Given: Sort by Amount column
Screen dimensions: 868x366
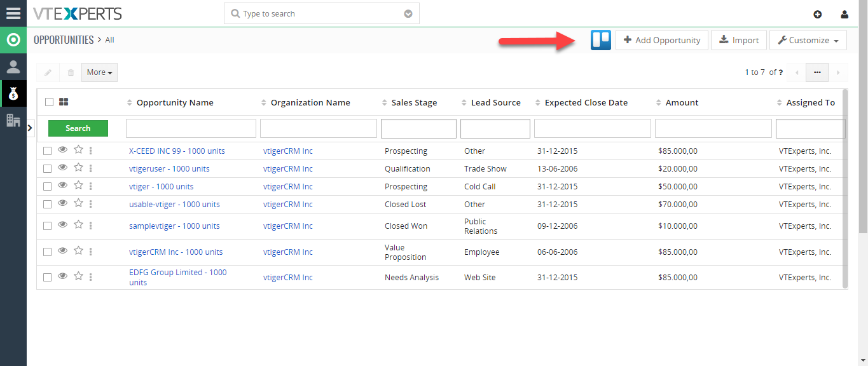Looking at the screenshot, I should coord(678,102).
